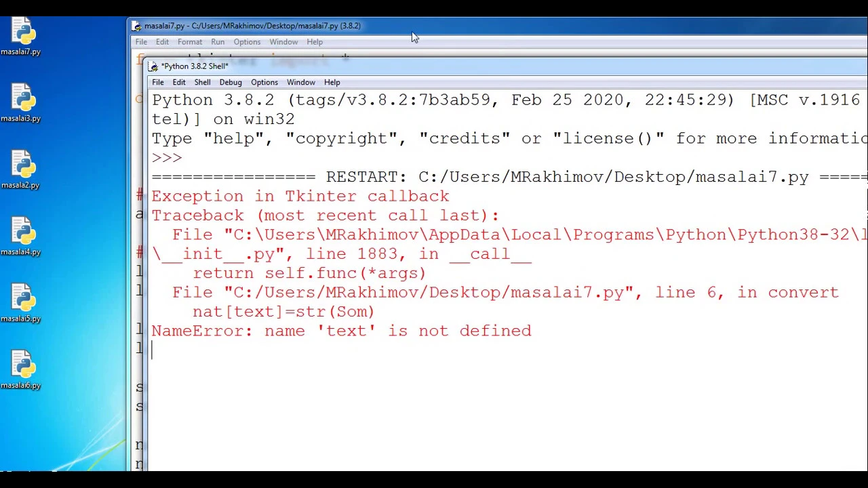Open Window menu in masalai7.py editor window
The image size is (868, 488).
(x=283, y=42)
